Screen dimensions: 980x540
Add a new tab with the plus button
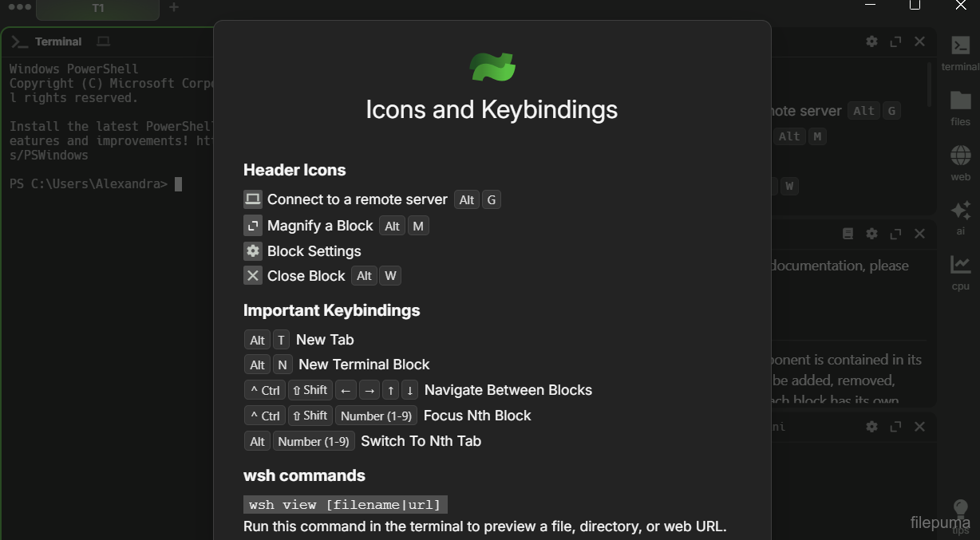pos(174,7)
